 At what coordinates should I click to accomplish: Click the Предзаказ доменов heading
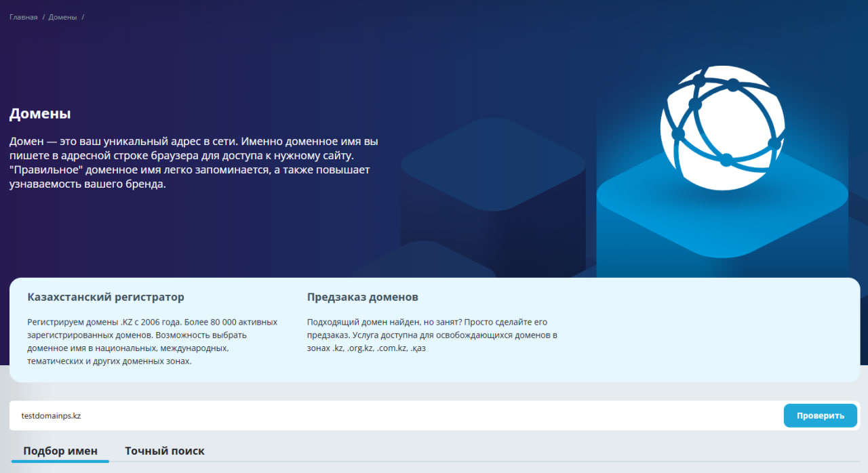[x=362, y=297]
